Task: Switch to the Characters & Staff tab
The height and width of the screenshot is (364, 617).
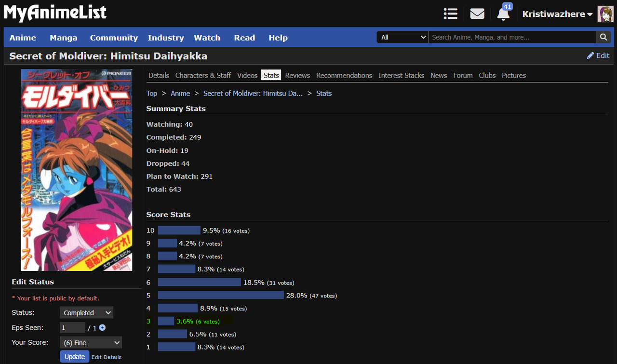Action: 203,75
